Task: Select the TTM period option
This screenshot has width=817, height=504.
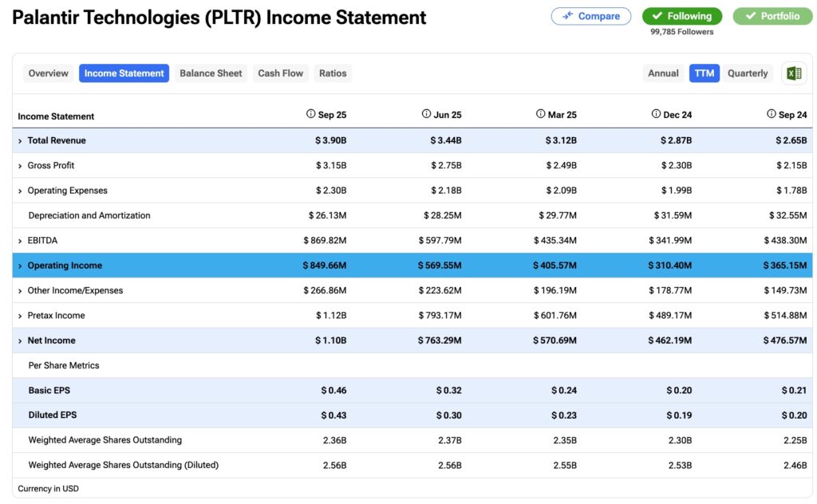Action: [704, 73]
